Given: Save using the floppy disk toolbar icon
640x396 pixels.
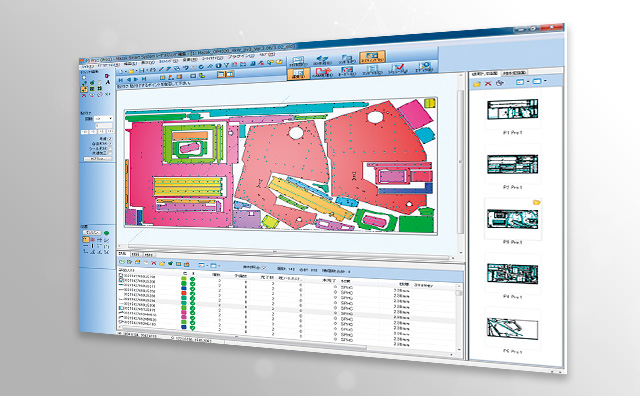Looking at the screenshot, I should [x=142, y=71].
